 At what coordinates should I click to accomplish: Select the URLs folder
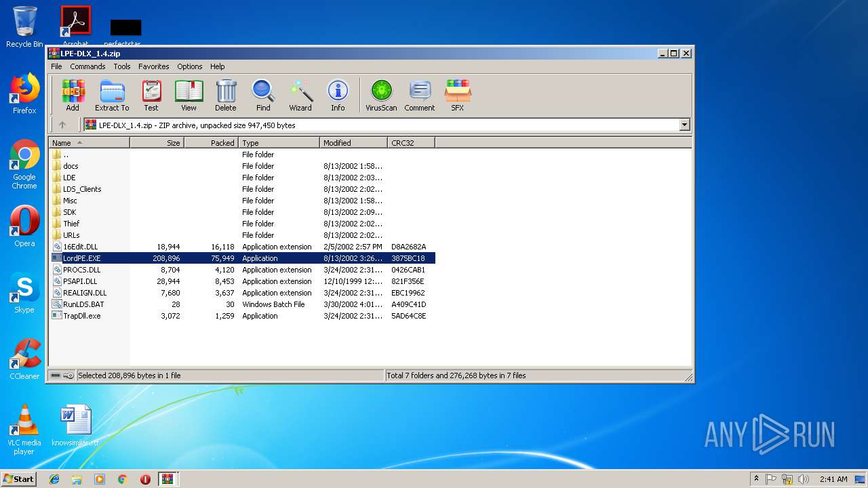coord(243,235)
